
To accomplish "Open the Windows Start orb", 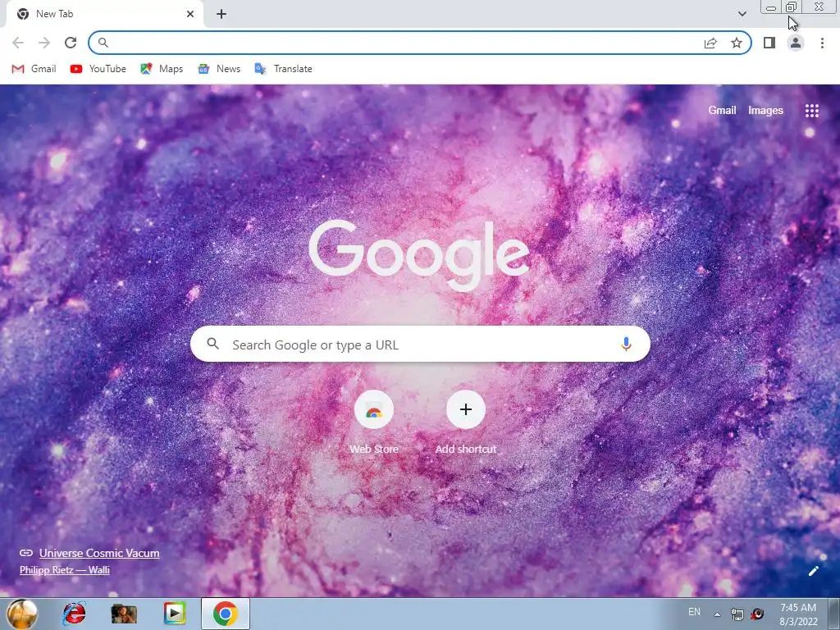I will (22, 614).
